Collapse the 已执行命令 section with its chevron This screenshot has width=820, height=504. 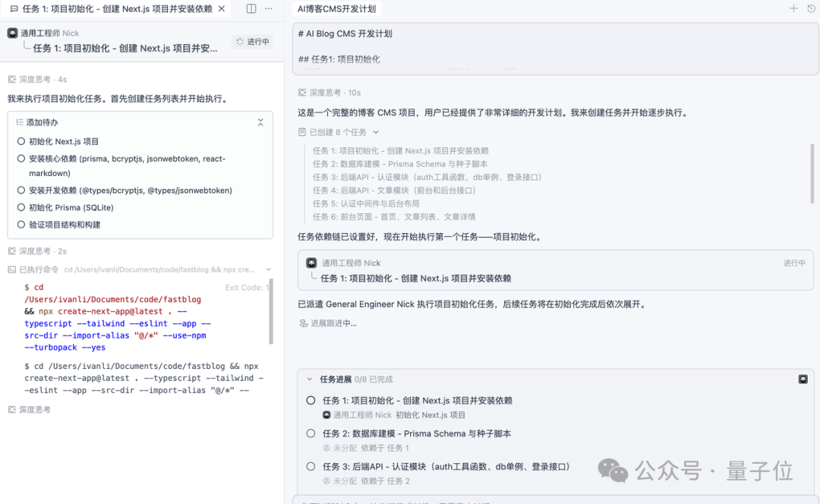[269, 269]
